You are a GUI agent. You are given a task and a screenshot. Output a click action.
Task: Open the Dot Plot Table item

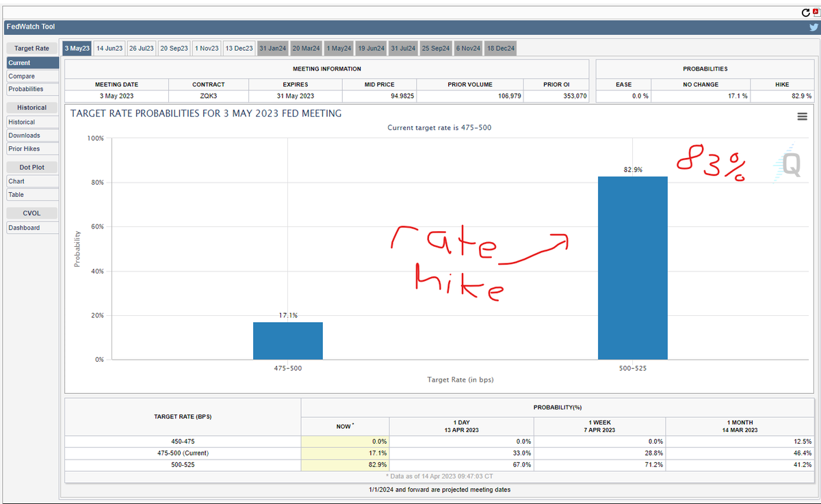[32, 195]
